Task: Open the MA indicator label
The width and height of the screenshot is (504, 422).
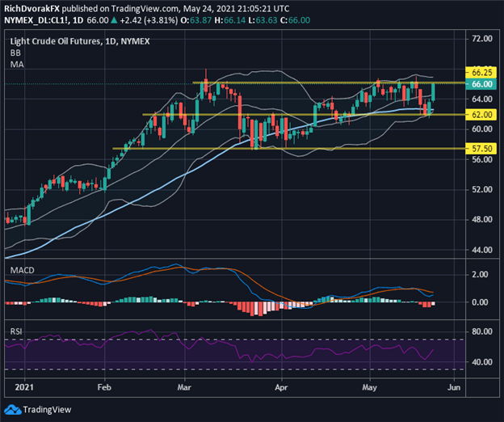Action: point(17,65)
